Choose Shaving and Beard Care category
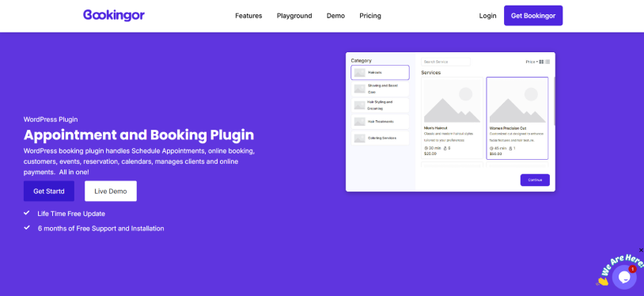The width and height of the screenshot is (644, 296). tap(380, 89)
